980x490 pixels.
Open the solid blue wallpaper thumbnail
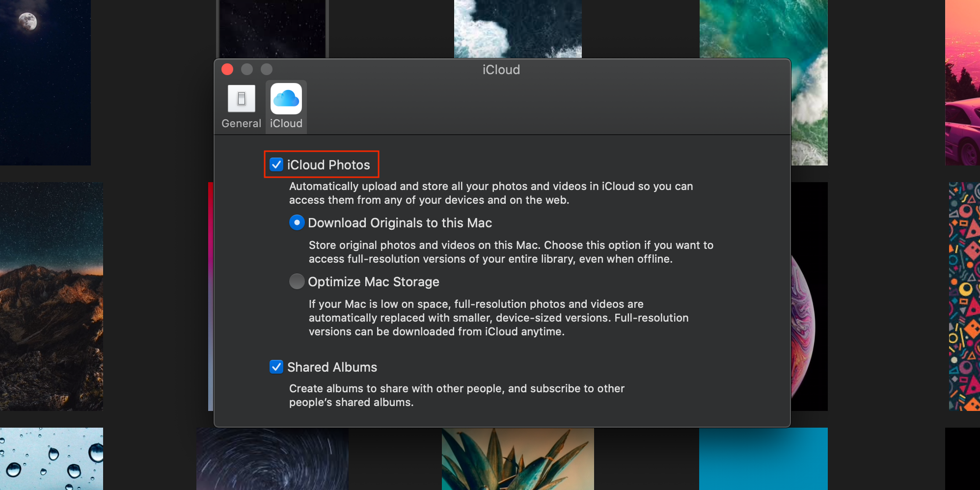pos(763,459)
